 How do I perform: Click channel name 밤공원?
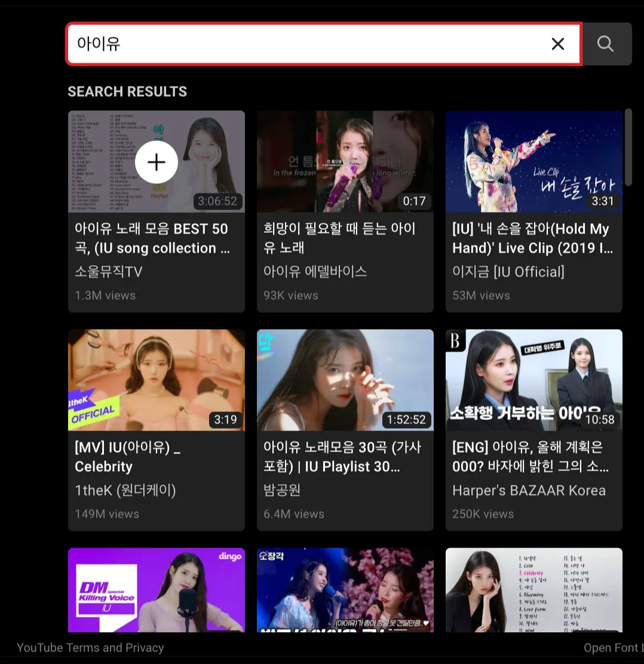point(282,490)
